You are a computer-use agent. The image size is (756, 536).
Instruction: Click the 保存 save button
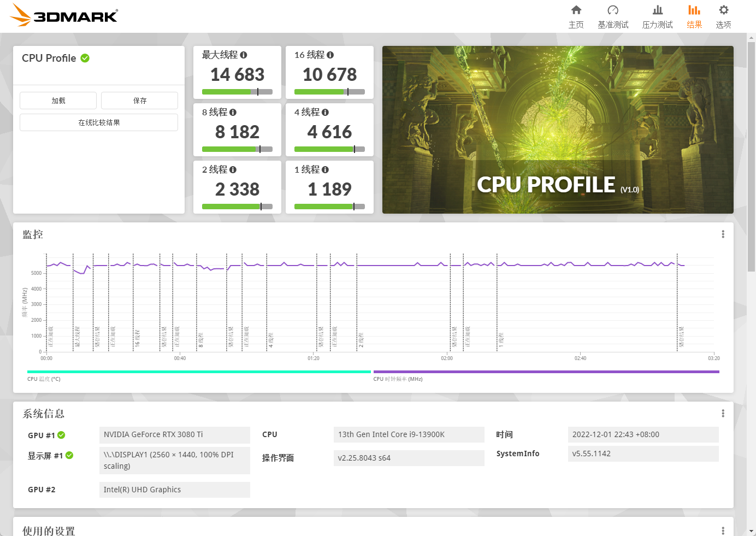coord(139,101)
